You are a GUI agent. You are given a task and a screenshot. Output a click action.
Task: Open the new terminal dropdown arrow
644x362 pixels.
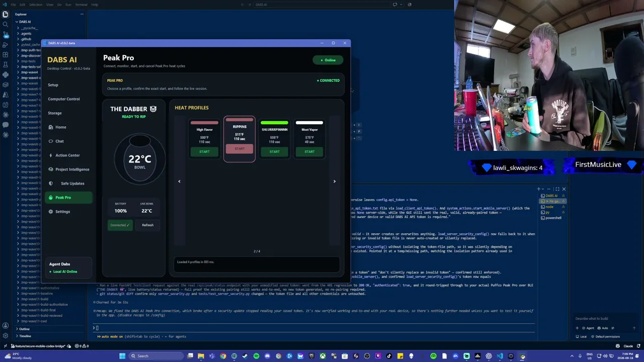click(544, 189)
